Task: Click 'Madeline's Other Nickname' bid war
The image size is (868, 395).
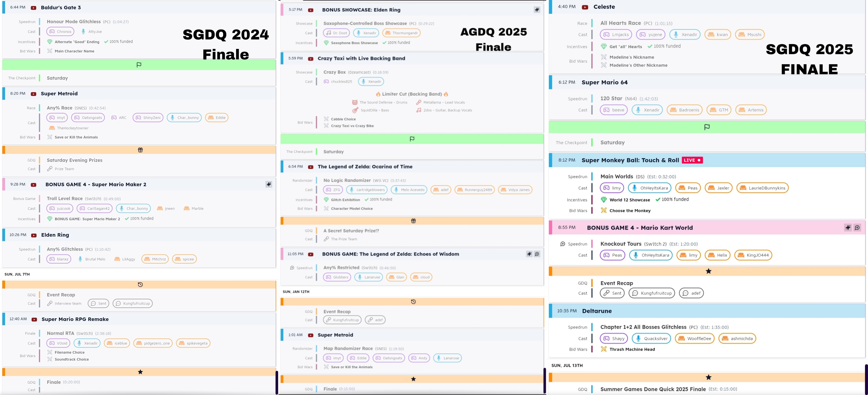Action: tap(638, 65)
